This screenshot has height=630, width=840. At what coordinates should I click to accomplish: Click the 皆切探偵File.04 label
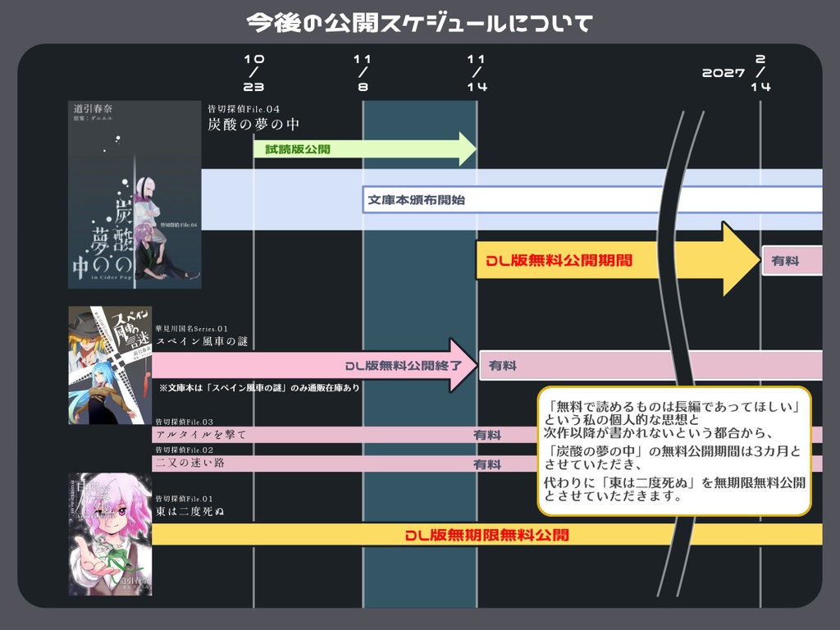coord(244,109)
